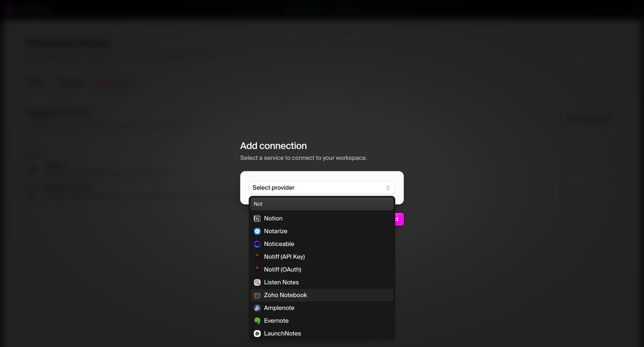Click the Notiff (API Key) icon
Image resolution: width=644 pixels, height=347 pixels.
pyautogui.click(x=257, y=257)
